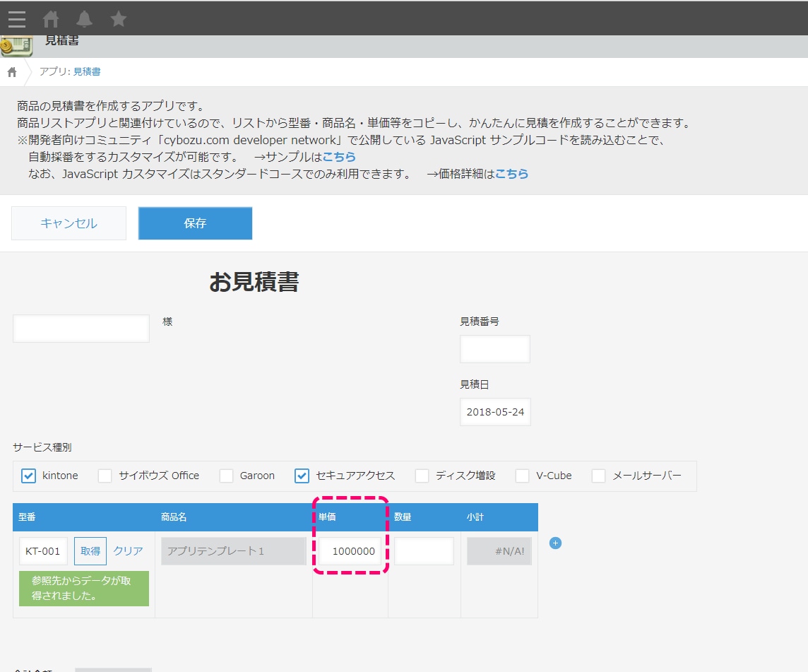808x672 pixels.
Task: Clear the 型番 lookup via クリア
Action: click(x=128, y=550)
